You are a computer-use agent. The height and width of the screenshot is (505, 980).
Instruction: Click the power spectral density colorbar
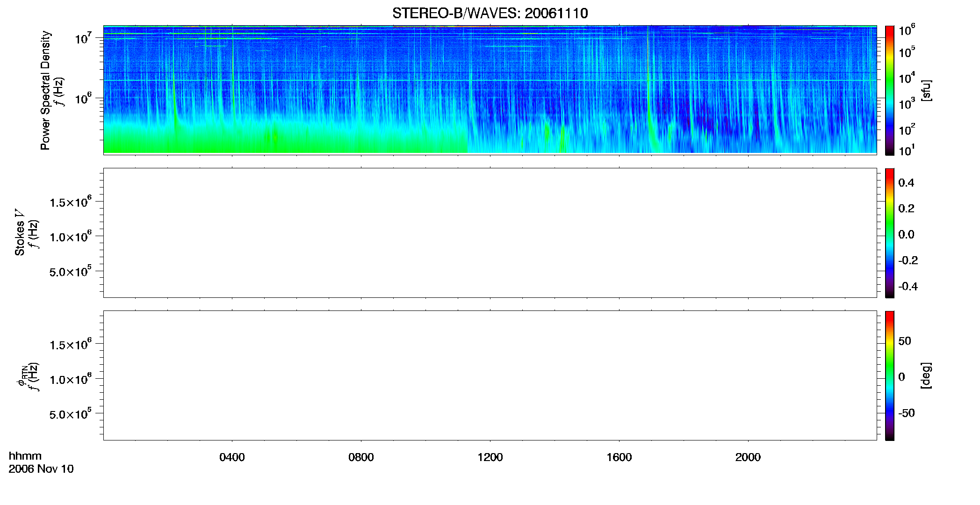(x=890, y=90)
